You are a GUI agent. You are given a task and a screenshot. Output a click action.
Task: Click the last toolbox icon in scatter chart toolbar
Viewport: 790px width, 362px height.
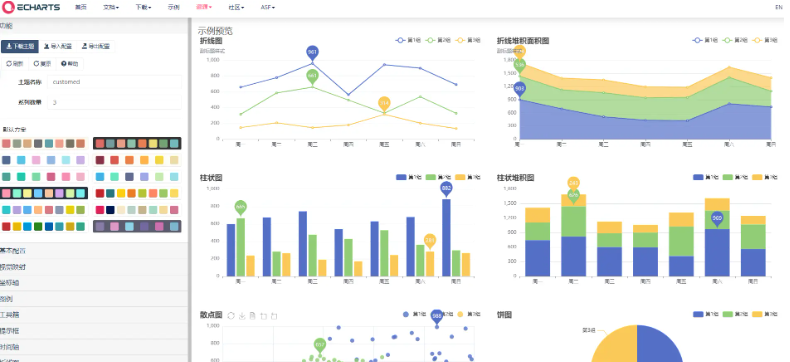[274, 316]
